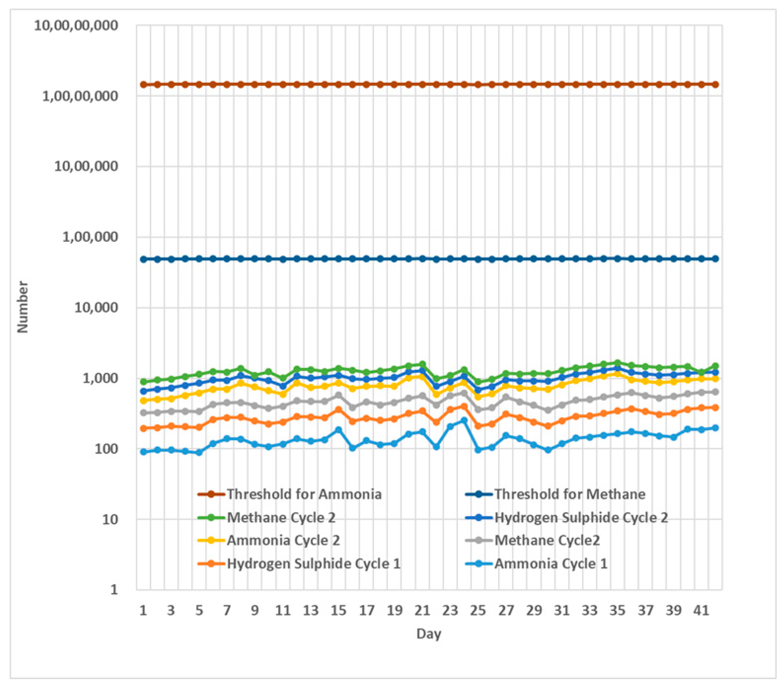Click the Threshold for Methane legend marker
Image resolution: width=784 pixels, height=688 pixels.
[478, 494]
